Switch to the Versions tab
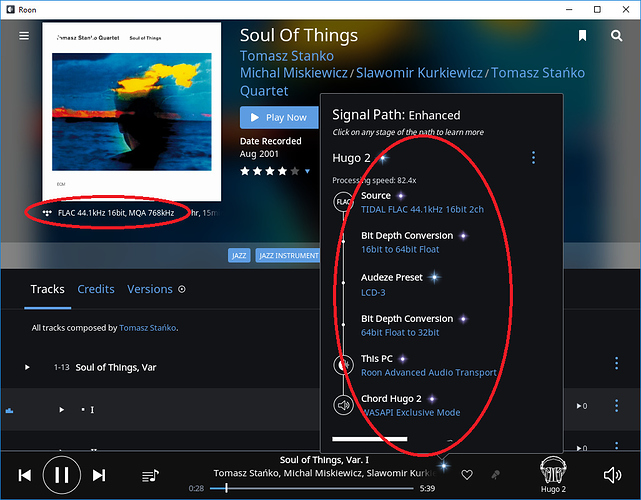 150,289
